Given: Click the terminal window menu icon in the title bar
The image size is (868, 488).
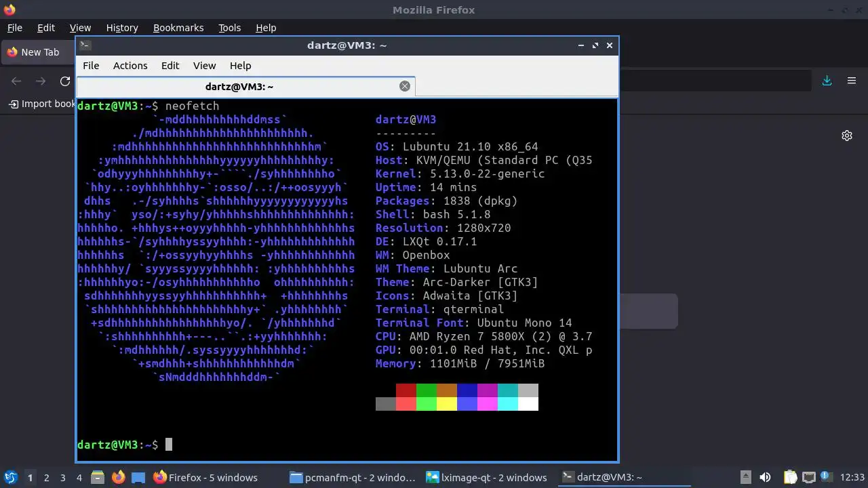Looking at the screenshot, I should (x=85, y=45).
